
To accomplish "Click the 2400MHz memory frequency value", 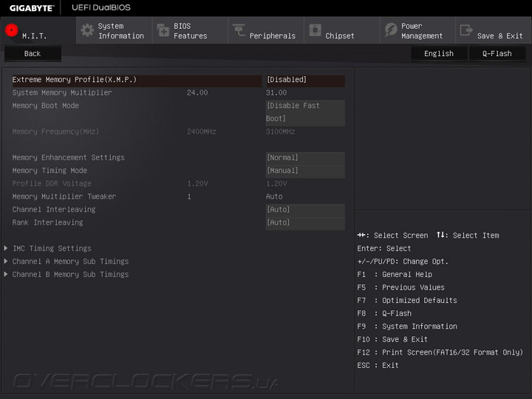I will pos(201,132).
